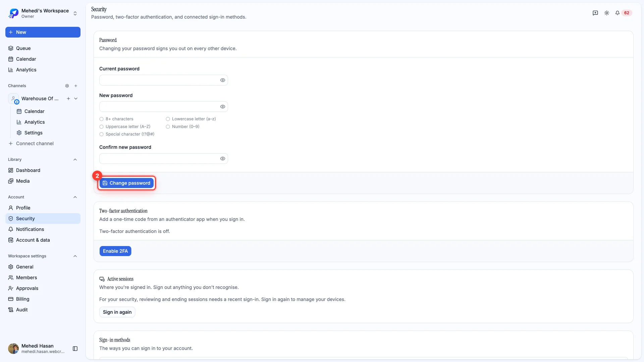Image resolution: width=644 pixels, height=362 pixels.
Task: Open the feedback message icon in header
Action: (x=595, y=13)
